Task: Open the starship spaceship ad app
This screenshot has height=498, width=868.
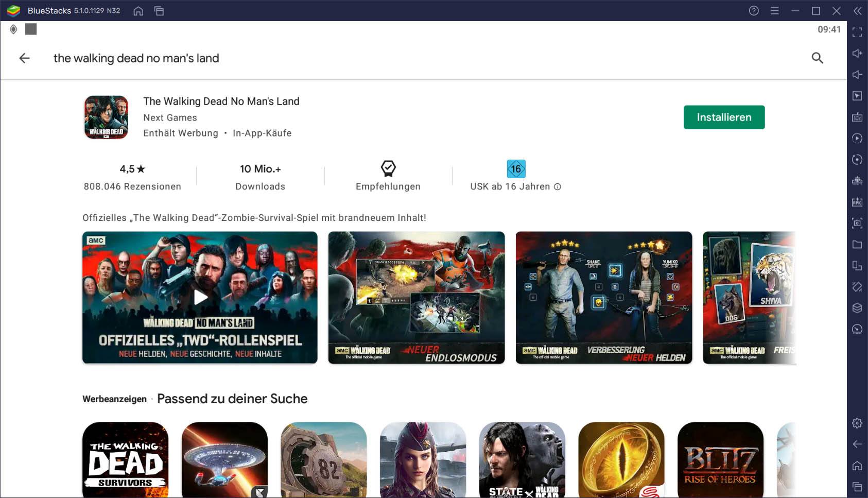Action: (x=224, y=460)
